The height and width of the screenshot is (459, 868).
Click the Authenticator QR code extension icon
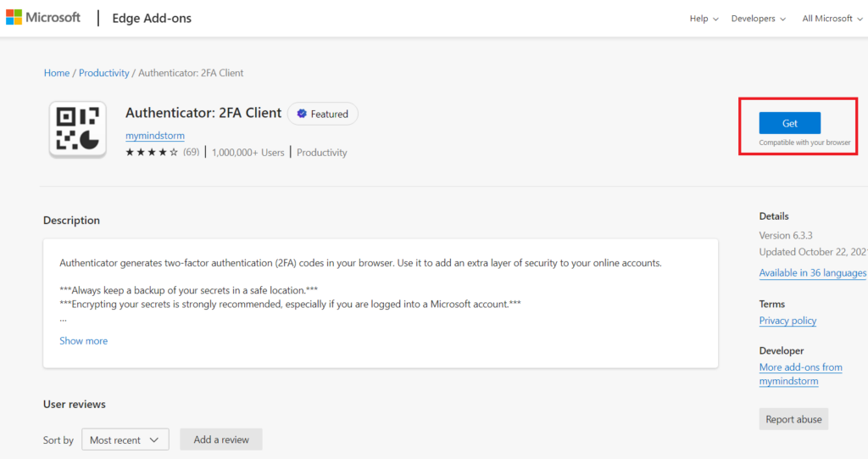click(x=77, y=129)
